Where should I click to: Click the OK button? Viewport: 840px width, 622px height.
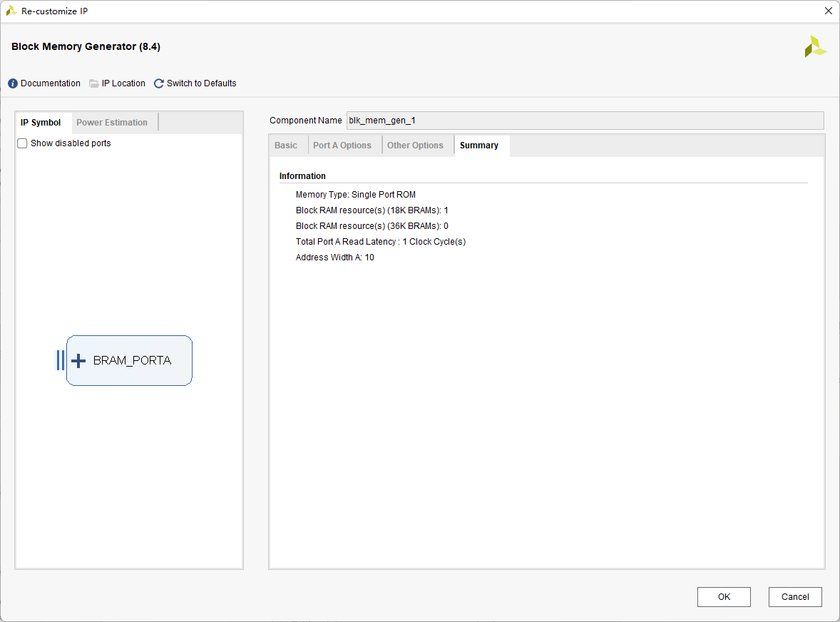724,597
